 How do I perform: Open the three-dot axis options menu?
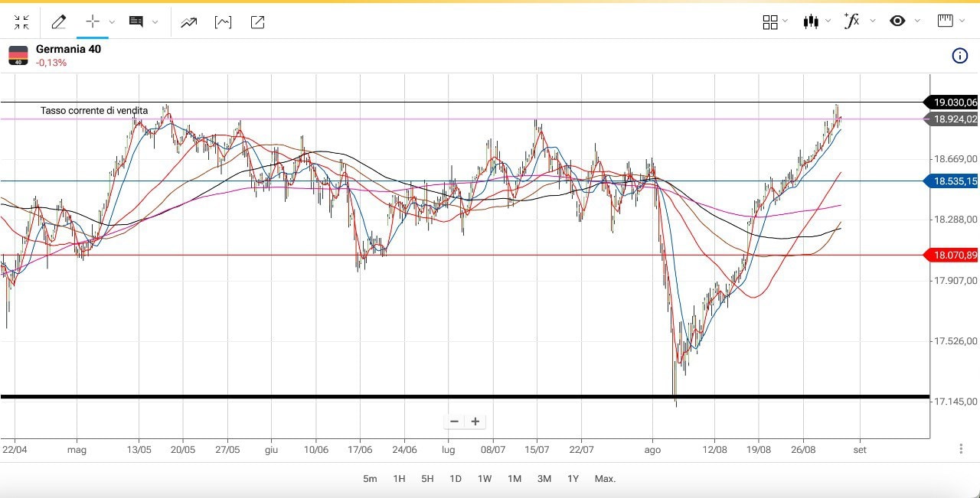click(x=960, y=449)
